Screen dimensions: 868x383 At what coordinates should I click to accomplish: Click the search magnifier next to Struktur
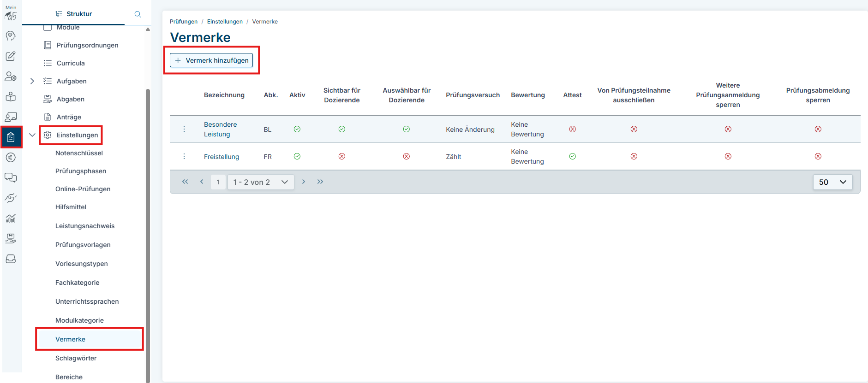pos(138,14)
